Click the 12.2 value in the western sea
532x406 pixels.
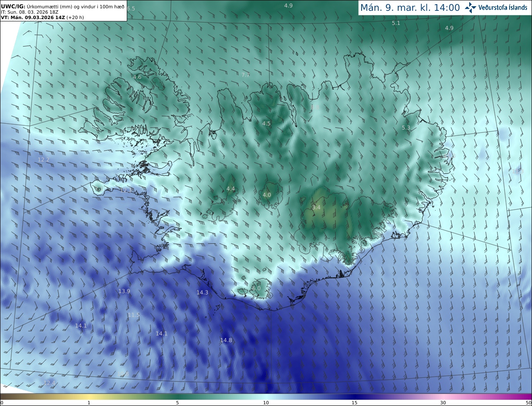point(44,160)
